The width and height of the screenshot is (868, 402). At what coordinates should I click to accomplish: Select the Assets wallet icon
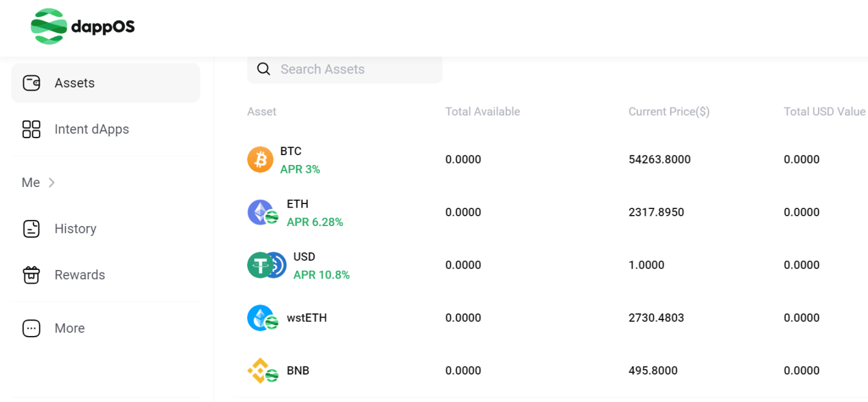pyautogui.click(x=31, y=82)
